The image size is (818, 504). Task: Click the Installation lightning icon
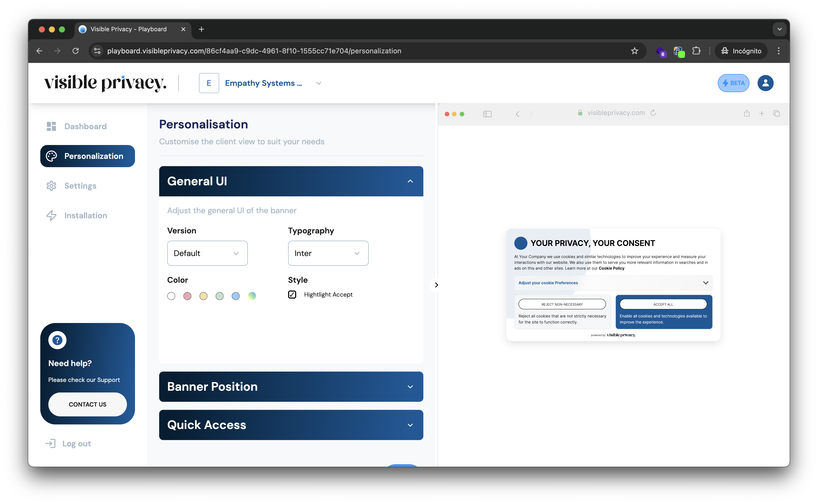pyautogui.click(x=51, y=215)
